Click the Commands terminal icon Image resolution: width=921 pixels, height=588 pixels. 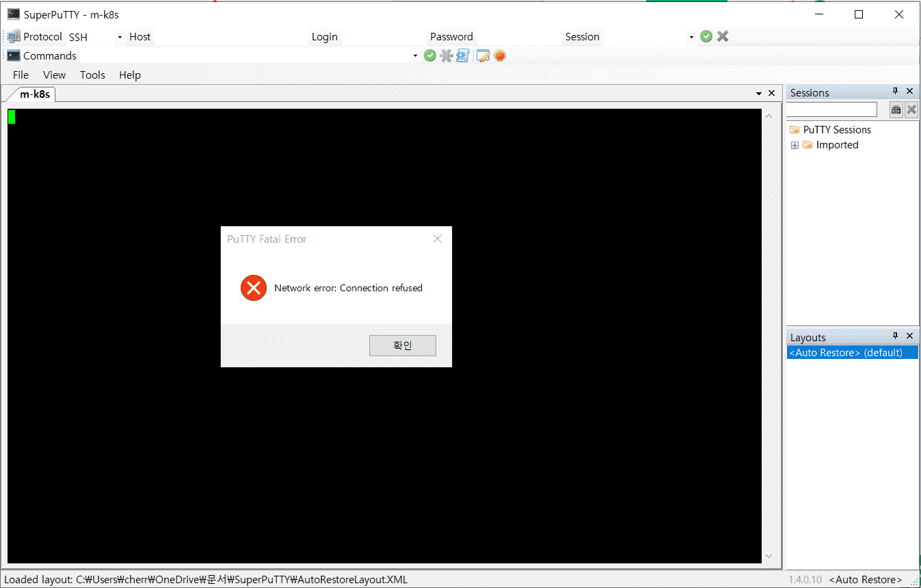(14, 55)
